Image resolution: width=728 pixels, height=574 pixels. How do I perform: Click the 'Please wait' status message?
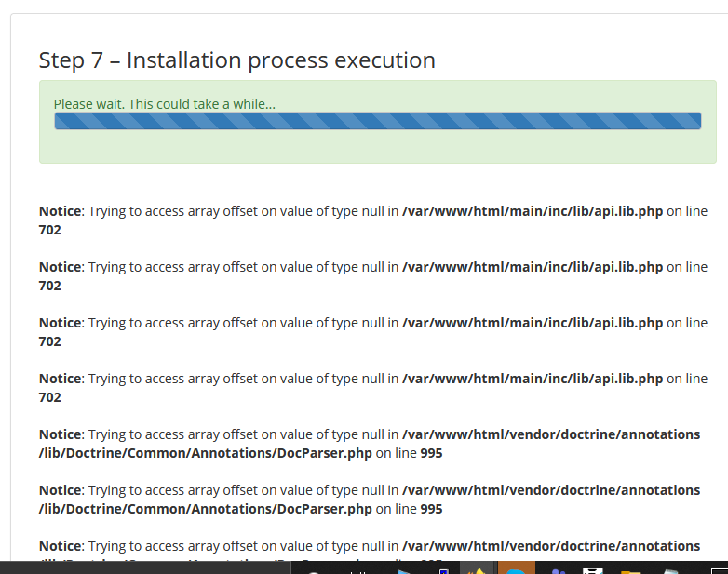(x=164, y=104)
